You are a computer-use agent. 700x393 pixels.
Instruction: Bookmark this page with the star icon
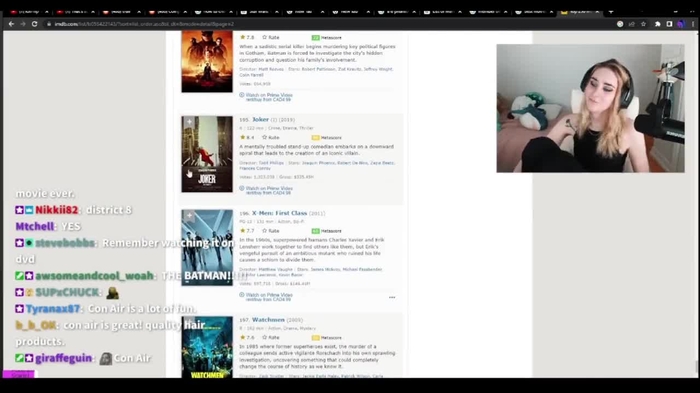pos(643,24)
